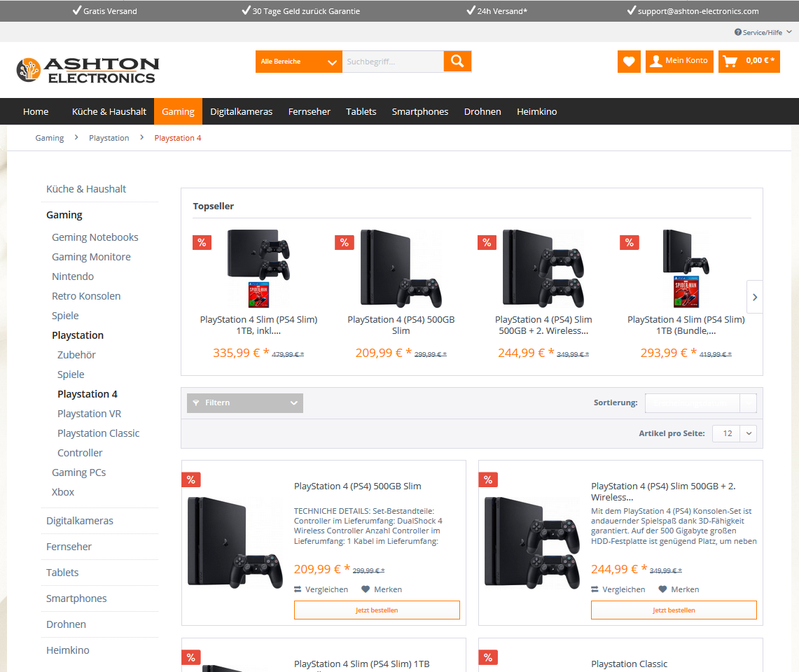Click Vergleichen under the 244,99 € product
The height and width of the screenshot is (672, 799).
(x=618, y=589)
